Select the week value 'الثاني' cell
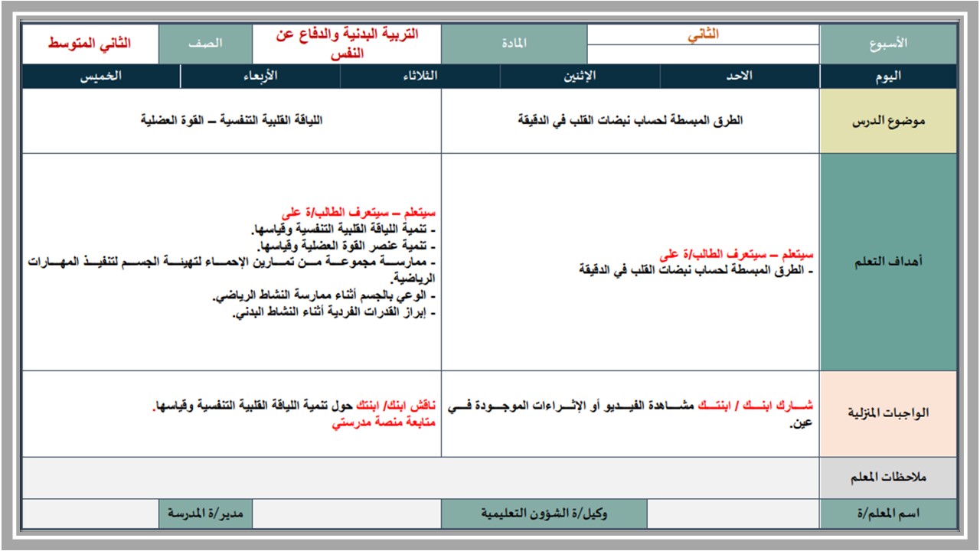 point(704,35)
